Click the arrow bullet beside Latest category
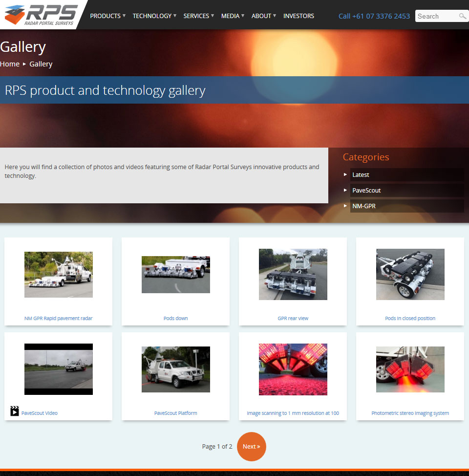469x476 pixels. [345, 174]
